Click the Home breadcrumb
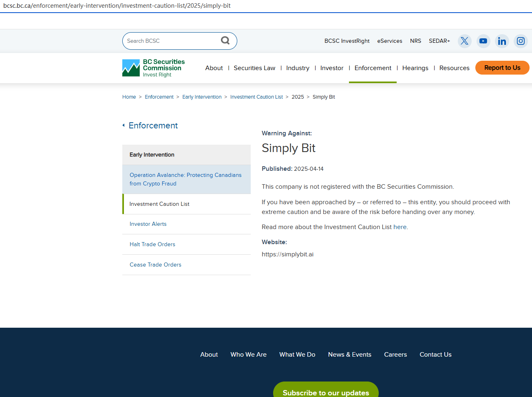 [x=129, y=97]
